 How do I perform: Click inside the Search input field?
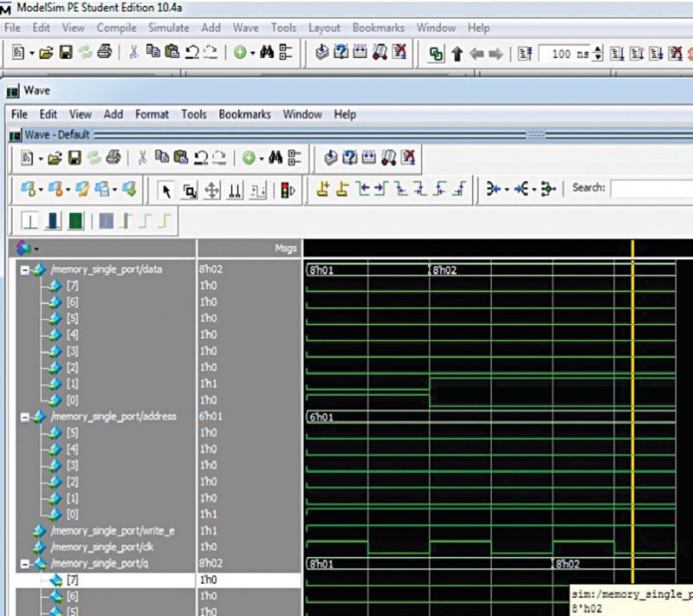click(650, 188)
